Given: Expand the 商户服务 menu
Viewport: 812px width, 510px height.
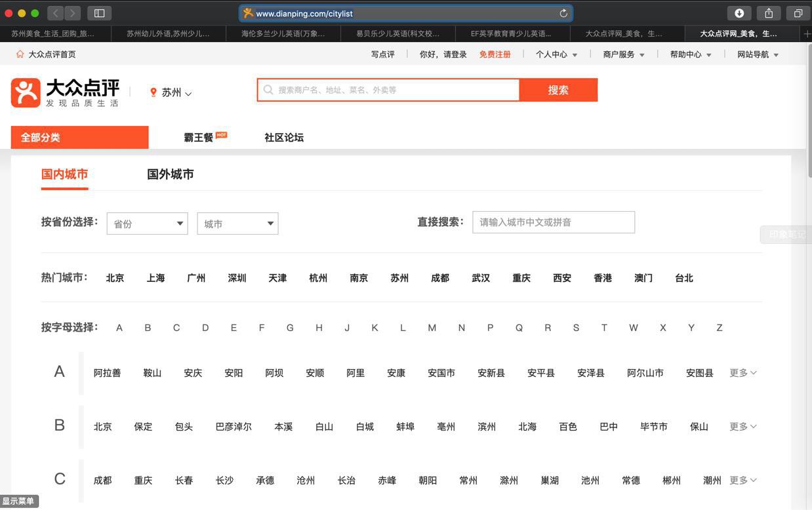Looking at the screenshot, I should (x=624, y=54).
